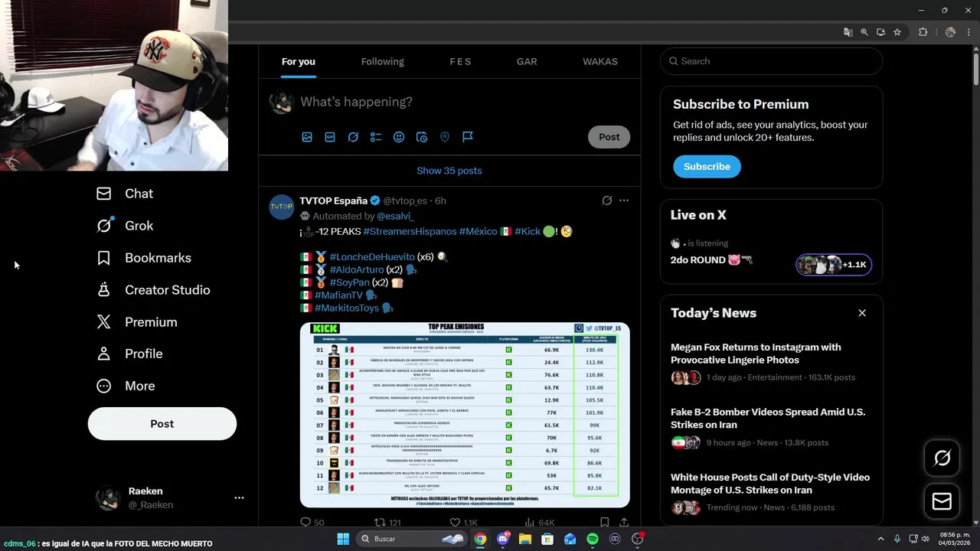This screenshot has height=551, width=980.
Task: Show 35 new posts
Action: tap(449, 171)
